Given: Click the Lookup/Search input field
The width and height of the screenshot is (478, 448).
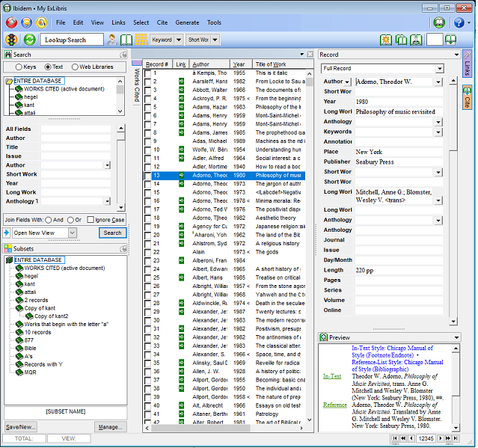Looking at the screenshot, I should [x=72, y=40].
